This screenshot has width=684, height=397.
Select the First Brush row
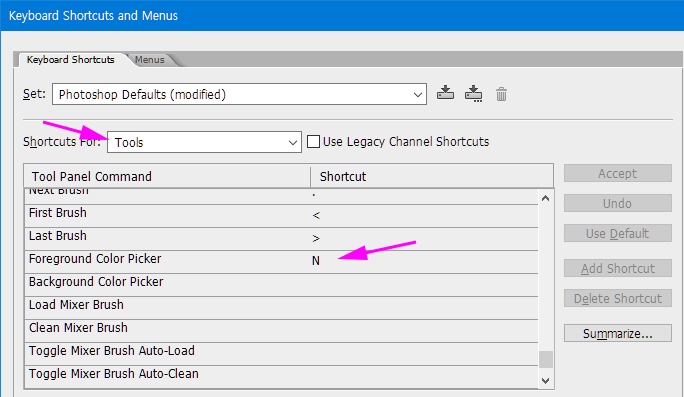click(x=281, y=216)
